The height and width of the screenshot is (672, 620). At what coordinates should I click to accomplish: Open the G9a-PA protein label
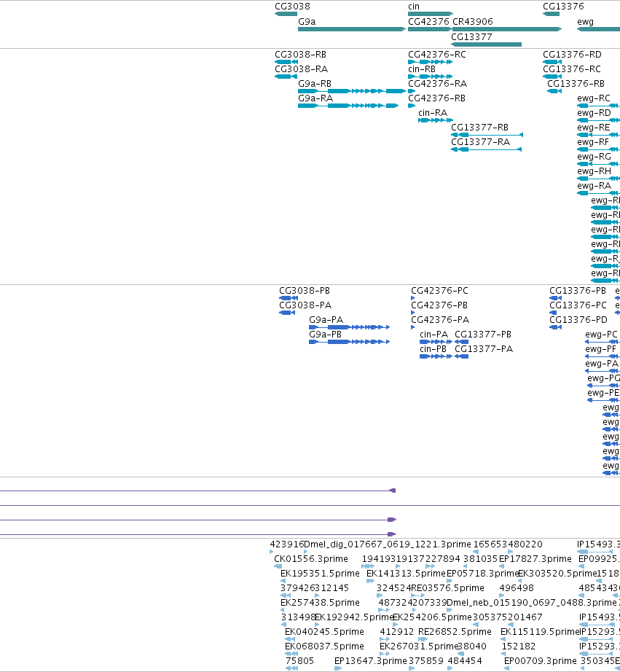tap(326, 320)
